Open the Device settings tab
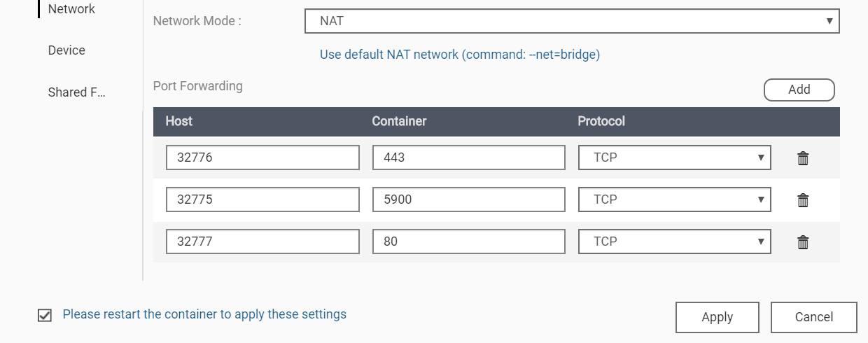 point(66,50)
